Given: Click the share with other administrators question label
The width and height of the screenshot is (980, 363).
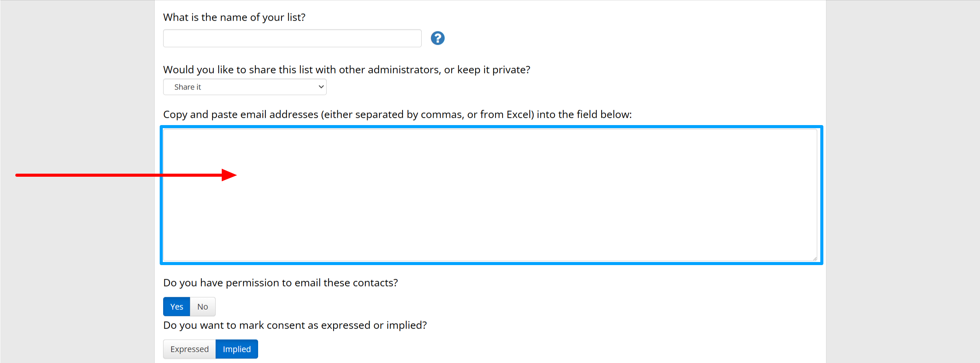Looking at the screenshot, I should pyautogui.click(x=347, y=70).
